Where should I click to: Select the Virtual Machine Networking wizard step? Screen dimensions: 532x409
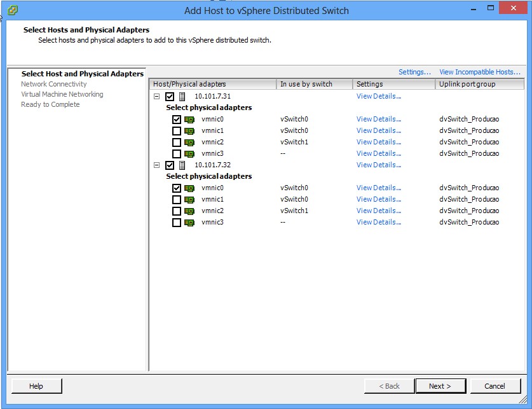pos(62,94)
